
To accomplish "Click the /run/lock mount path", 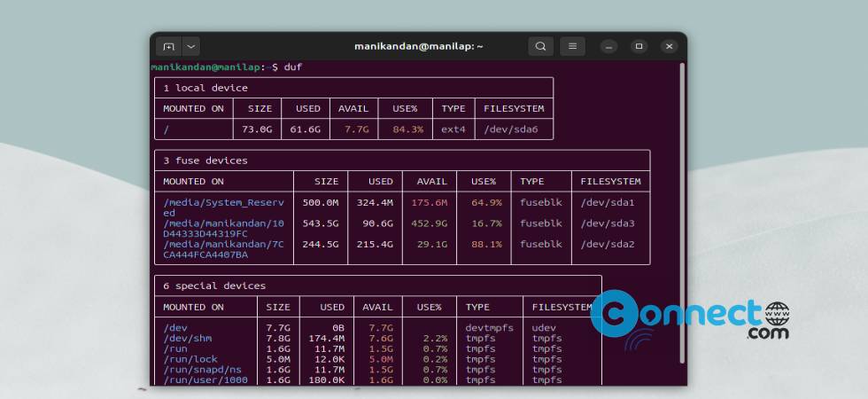I will (190, 359).
